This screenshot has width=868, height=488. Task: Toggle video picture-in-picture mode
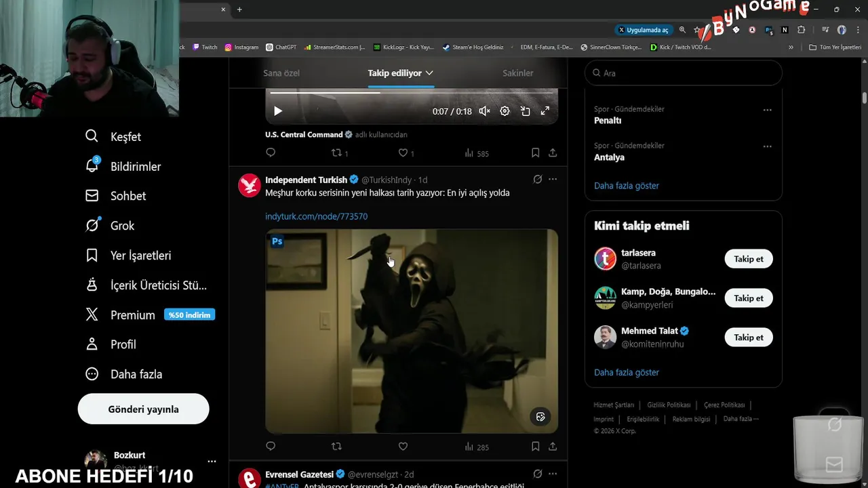pos(525,111)
